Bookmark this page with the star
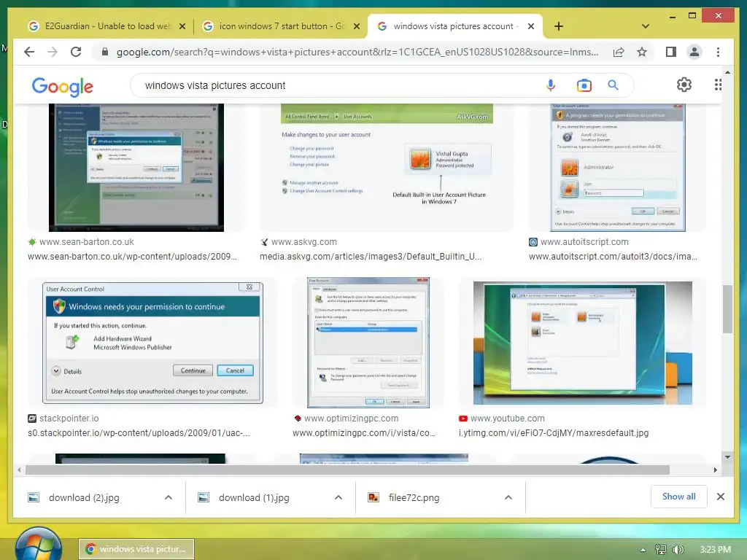 (x=642, y=52)
